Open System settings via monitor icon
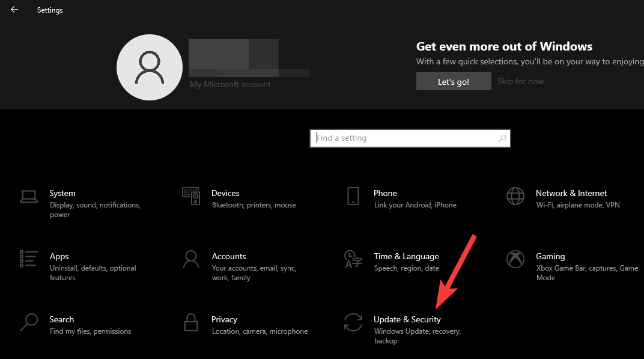644x359 pixels. click(29, 196)
